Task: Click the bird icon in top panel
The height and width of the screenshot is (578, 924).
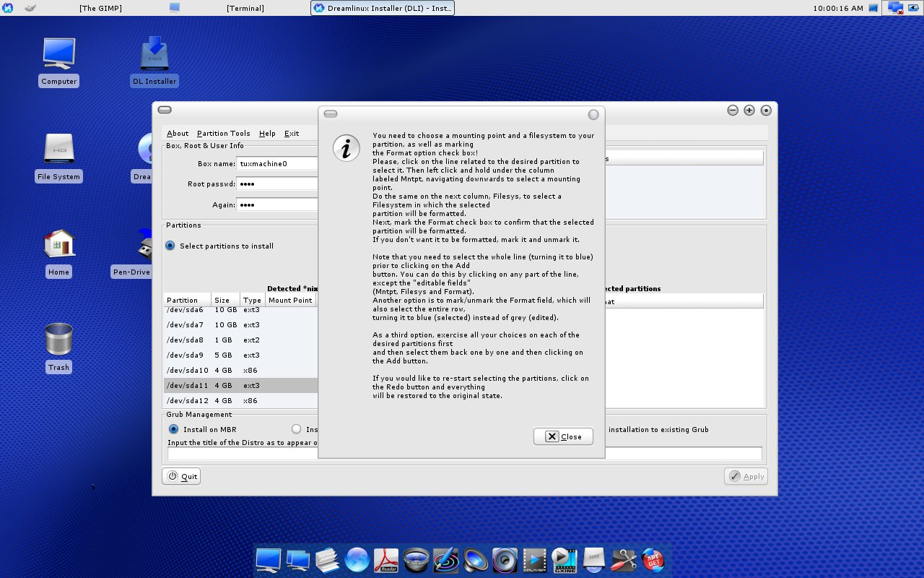Action: point(30,8)
